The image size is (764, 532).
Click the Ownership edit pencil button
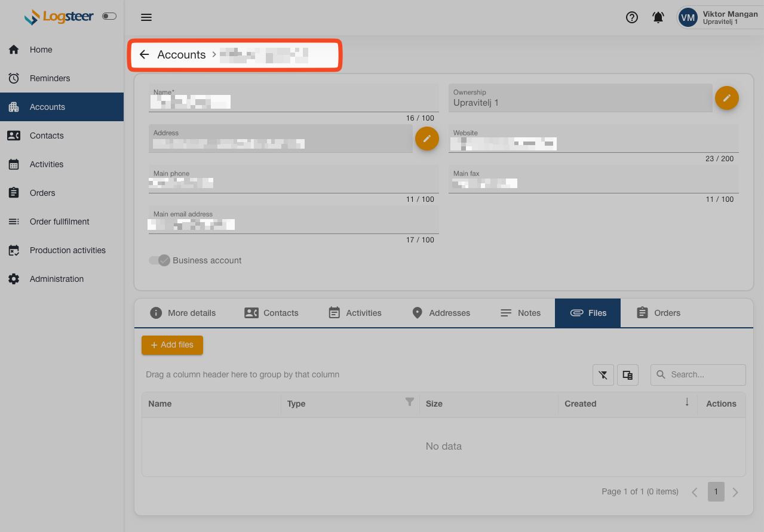(726, 98)
